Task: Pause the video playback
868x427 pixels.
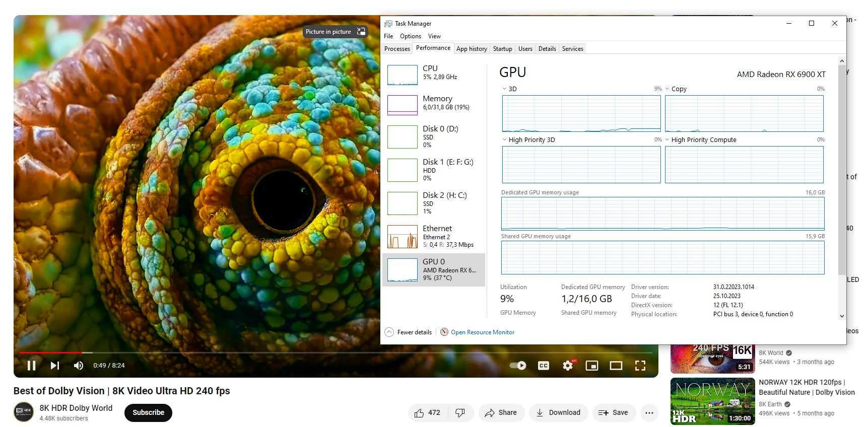Action: pos(31,366)
